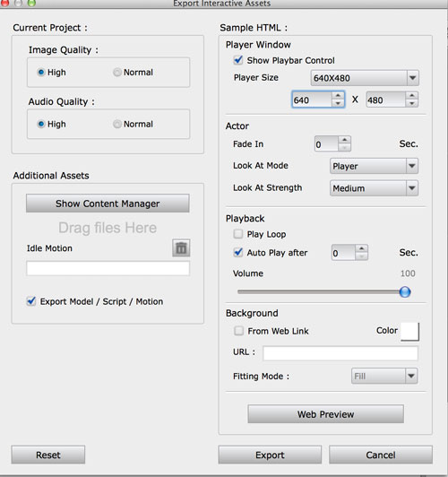The height and width of the screenshot is (477, 448).
Task: Enable From Web Link background option
Action: 238,331
